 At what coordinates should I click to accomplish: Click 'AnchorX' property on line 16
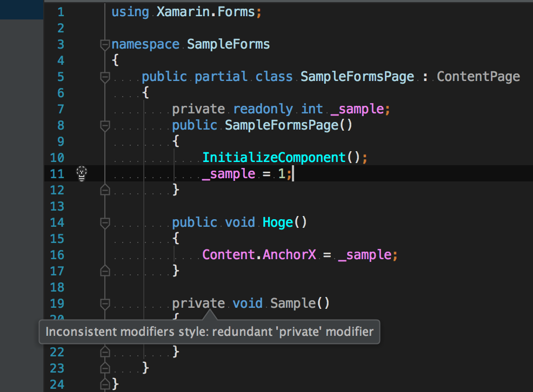[289, 255]
